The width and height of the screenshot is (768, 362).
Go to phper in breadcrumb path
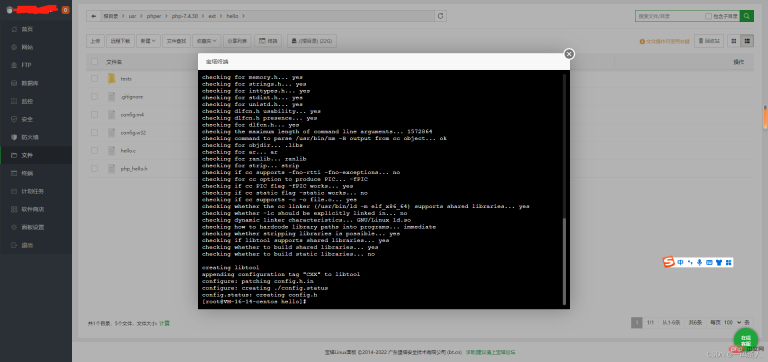pos(153,16)
